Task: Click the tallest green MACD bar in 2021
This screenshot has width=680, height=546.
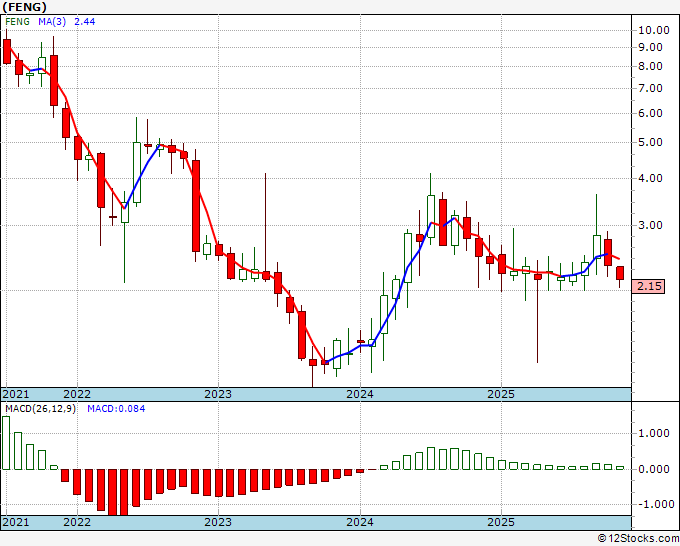Action: click(6, 443)
